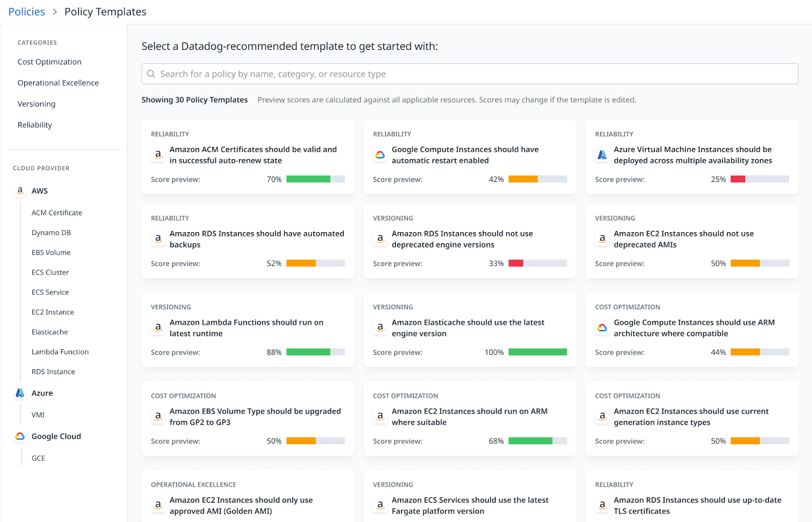The width and height of the screenshot is (812, 522).
Task: Click AWS icon on ACM Certificates card
Action: [x=158, y=155]
